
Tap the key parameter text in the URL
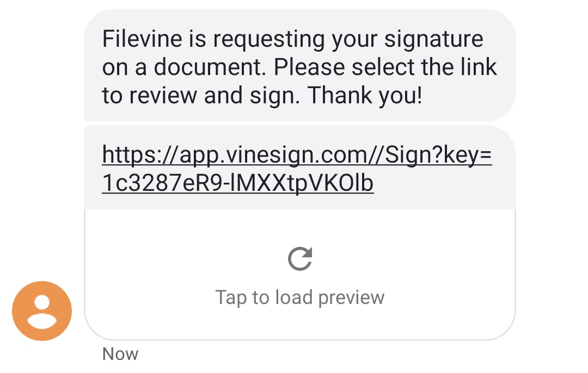click(x=237, y=183)
